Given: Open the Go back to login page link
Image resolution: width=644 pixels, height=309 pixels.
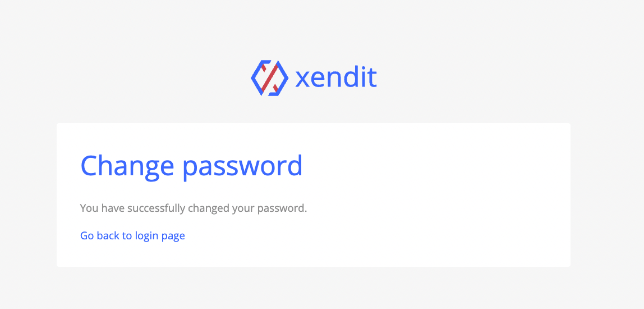Looking at the screenshot, I should coord(132,235).
